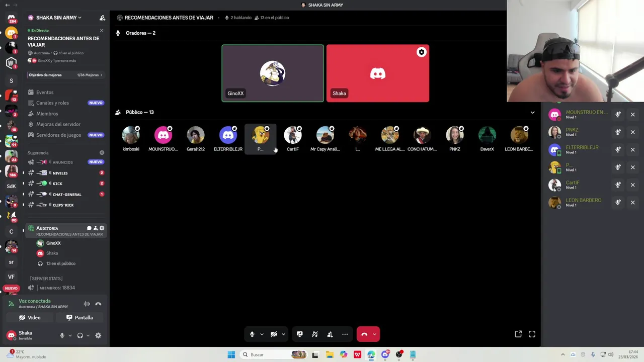The height and width of the screenshot is (362, 644).
Task: Click Geral1212 avatar in audience
Action: coord(196,135)
